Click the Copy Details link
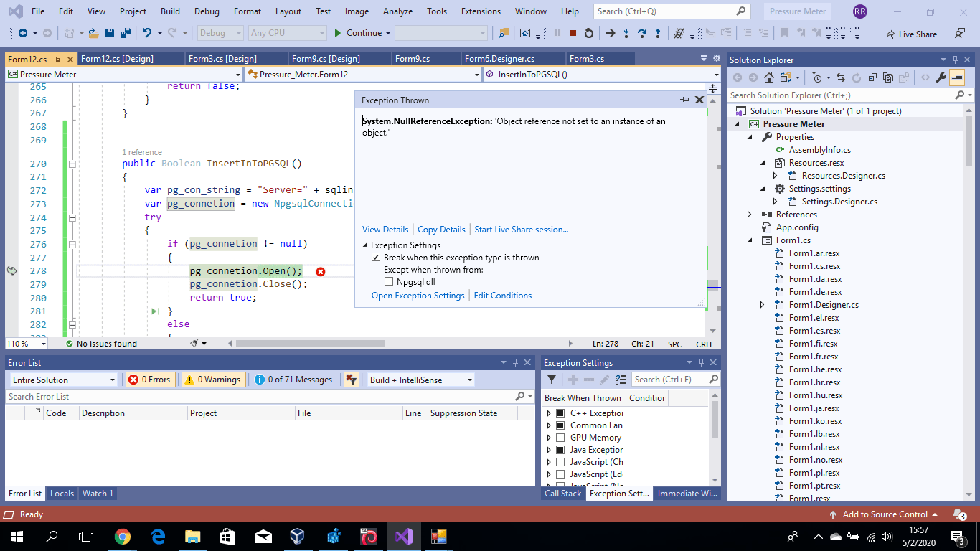 [441, 230]
